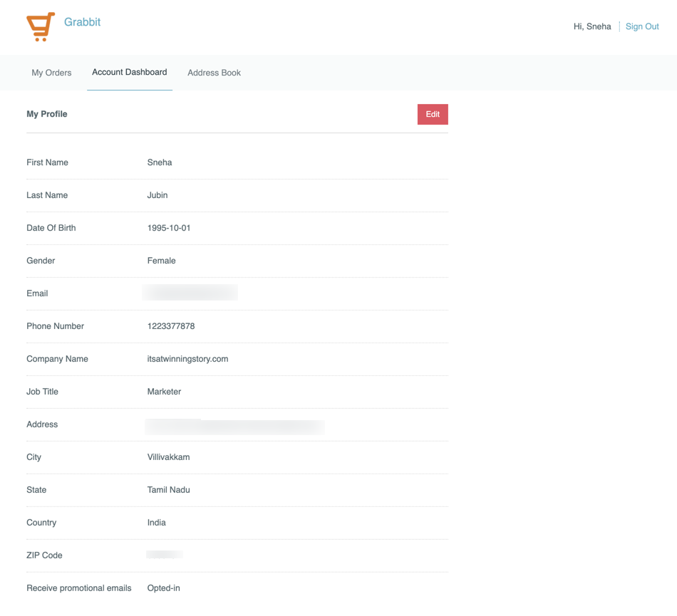
Task: Click the city value Villivakkam
Action: click(x=168, y=457)
